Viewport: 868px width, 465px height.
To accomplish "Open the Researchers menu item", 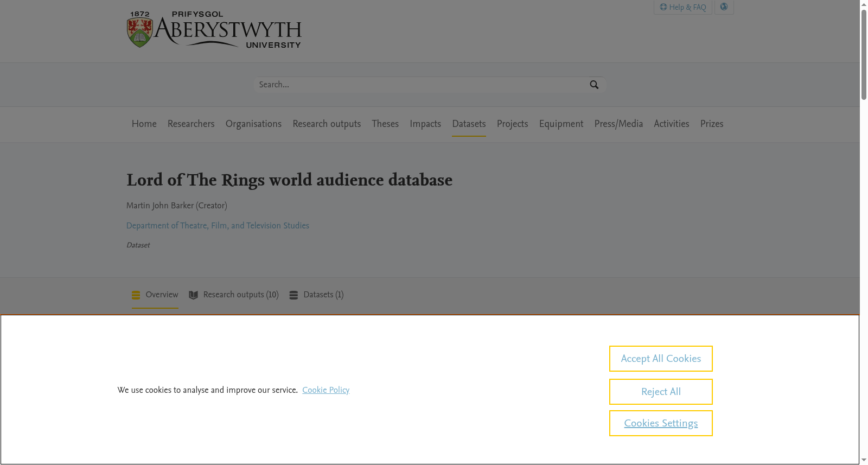I will 191,124.
